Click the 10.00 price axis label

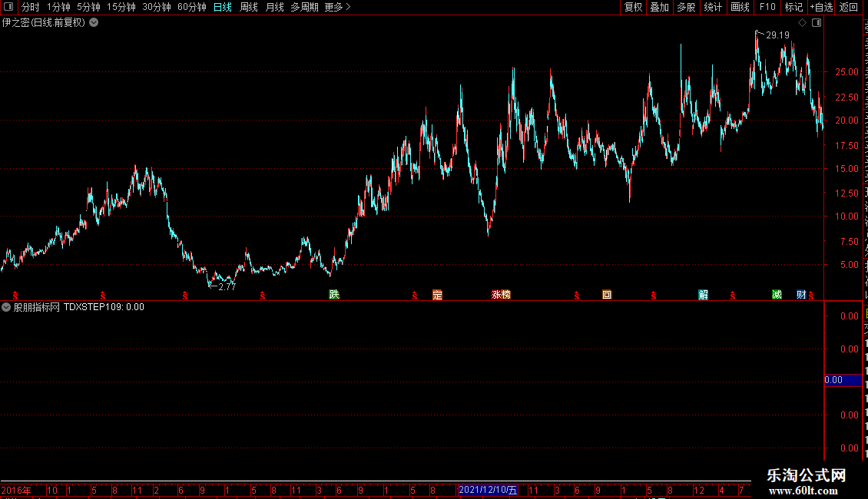[847, 216]
